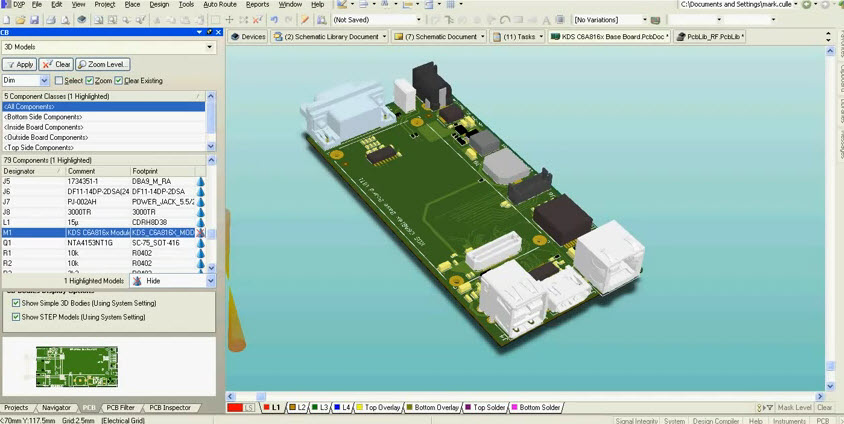
Task: Toggle Show Simple 3D Bodies checkbox
Action: point(16,303)
